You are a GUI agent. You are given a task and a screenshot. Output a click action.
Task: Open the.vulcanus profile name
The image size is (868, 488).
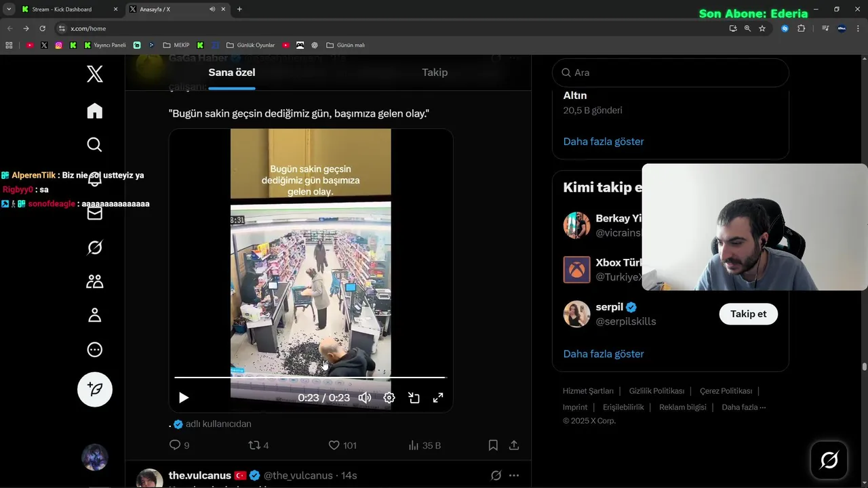[200, 476]
